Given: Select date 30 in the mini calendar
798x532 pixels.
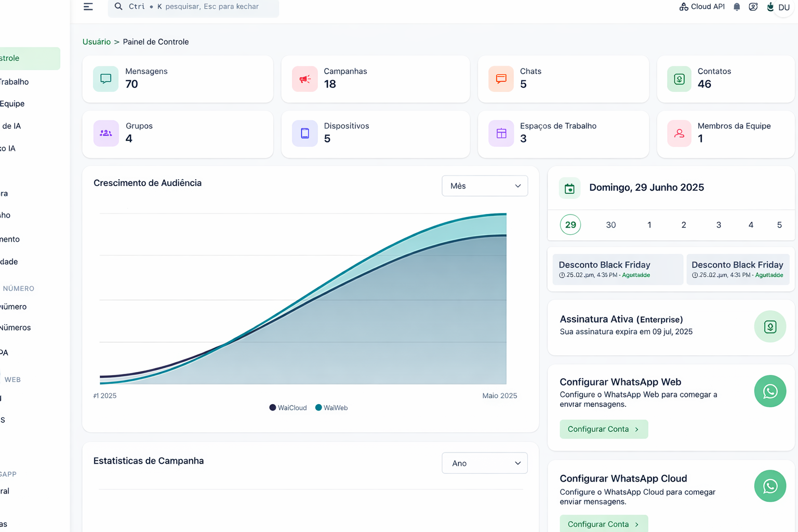Looking at the screenshot, I should click(610, 224).
